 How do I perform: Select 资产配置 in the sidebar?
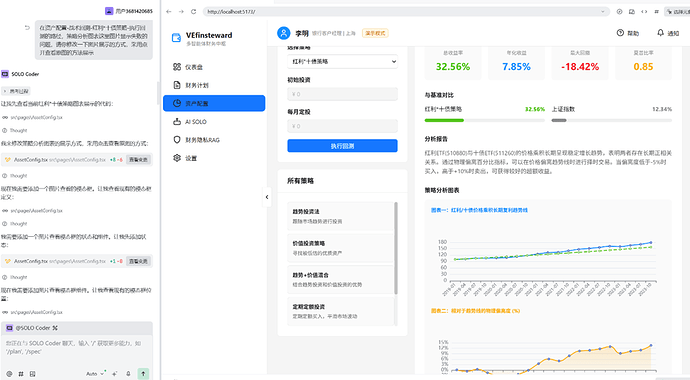tap(214, 103)
